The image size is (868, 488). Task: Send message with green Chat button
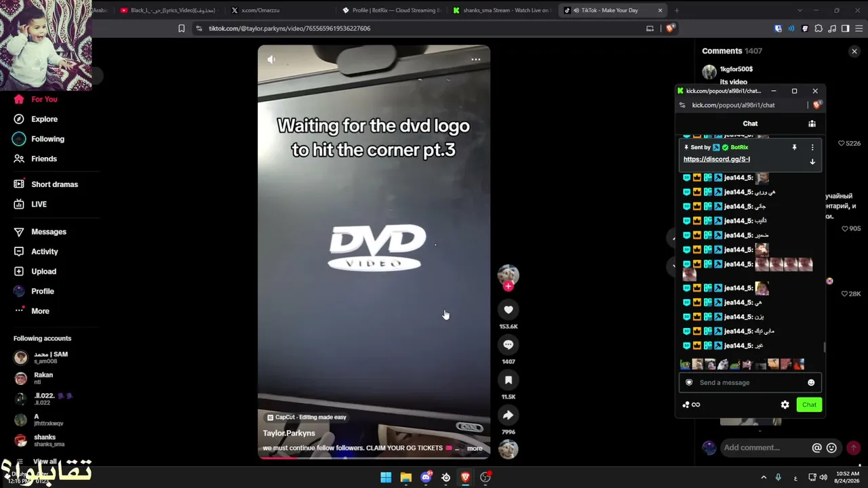click(x=810, y=405)
